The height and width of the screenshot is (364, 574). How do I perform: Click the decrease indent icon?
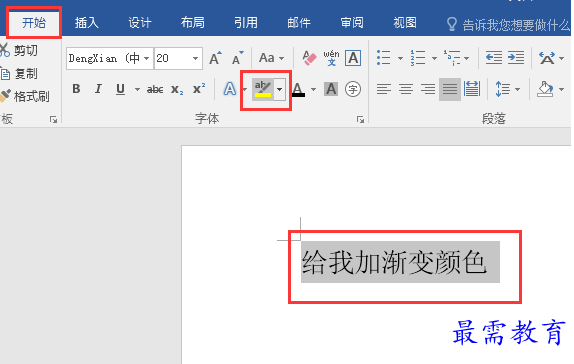coord(494,58)
